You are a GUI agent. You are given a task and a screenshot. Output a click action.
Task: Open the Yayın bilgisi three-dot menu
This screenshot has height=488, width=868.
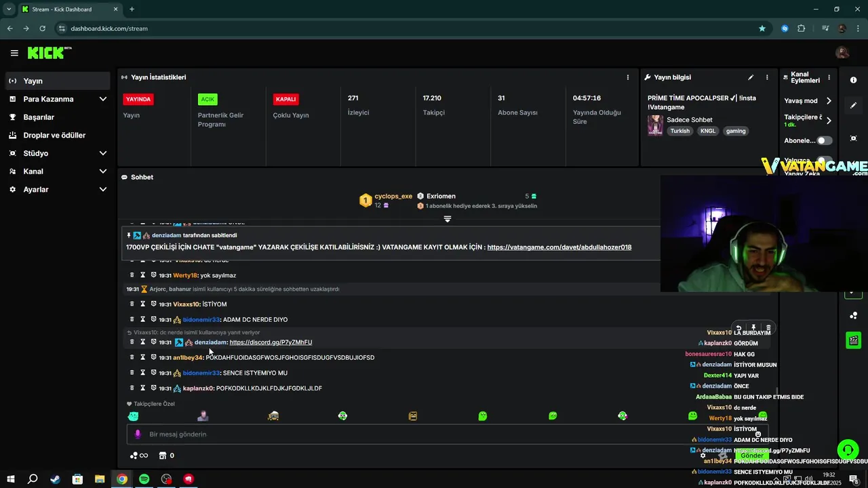point(767,77)
